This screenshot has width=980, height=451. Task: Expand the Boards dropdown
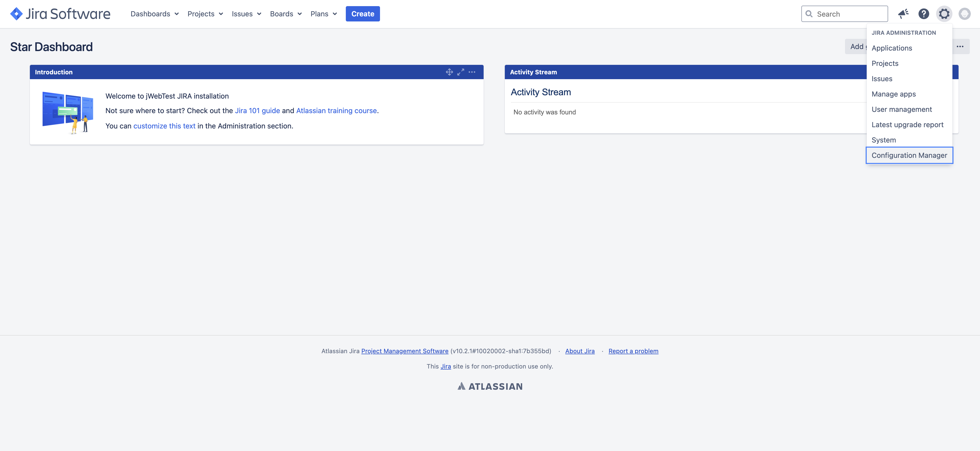tap(286, 14)
